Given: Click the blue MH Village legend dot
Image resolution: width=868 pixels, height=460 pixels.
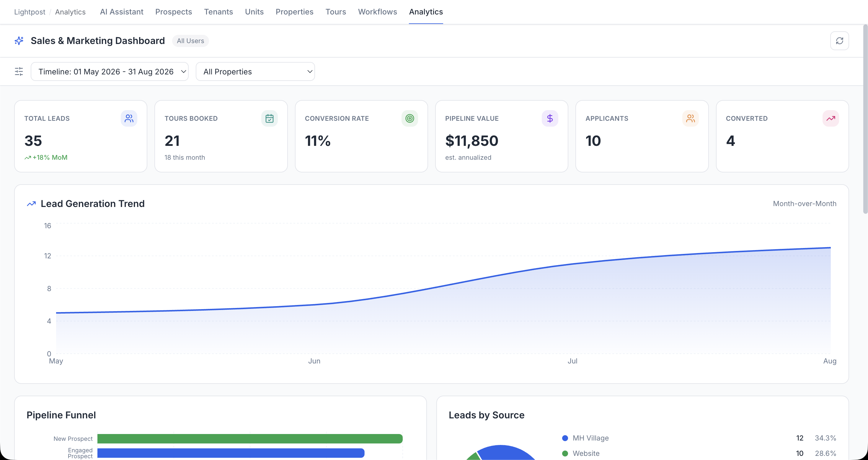Looking at the screenshot, I should (x=565, y=438).
